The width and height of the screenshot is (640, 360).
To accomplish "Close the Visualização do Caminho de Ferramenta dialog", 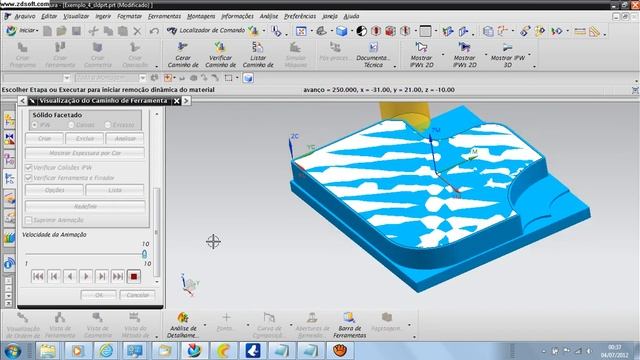I will point(176,101).
